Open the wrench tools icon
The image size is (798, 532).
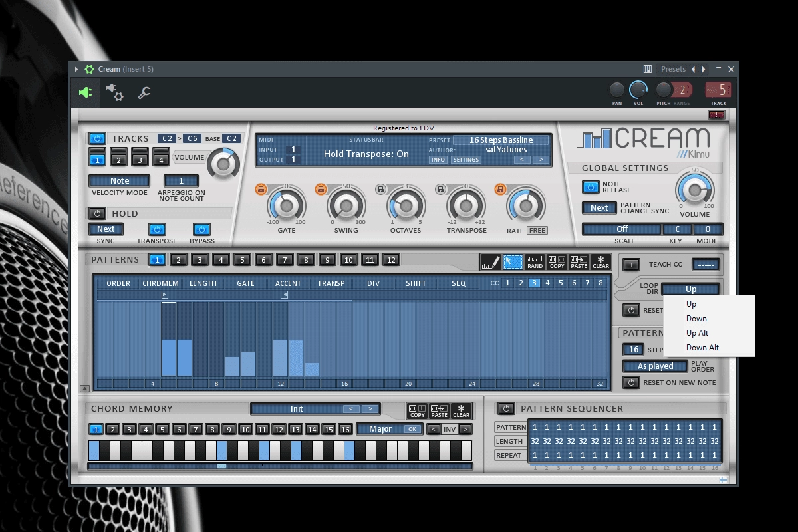144,93
